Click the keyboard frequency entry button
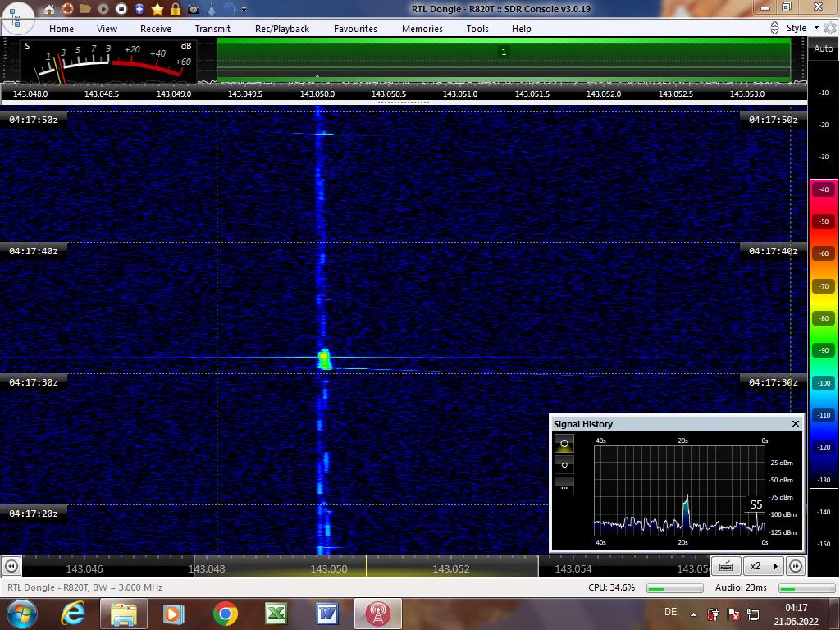This screenshot has width=840, height=630. [x=726, y=566]
